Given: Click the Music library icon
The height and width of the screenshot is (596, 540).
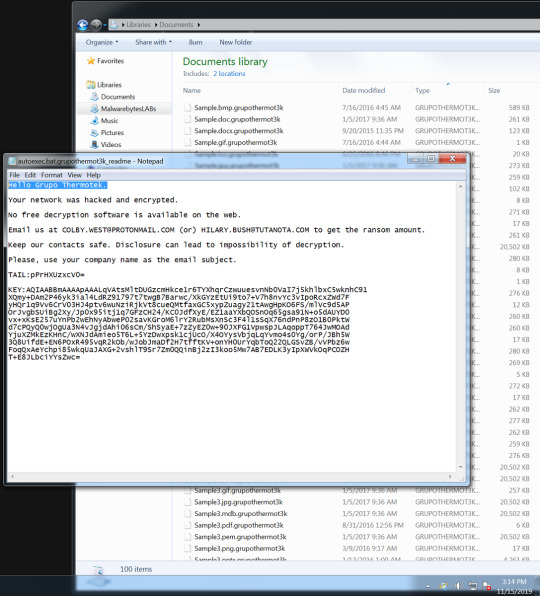Looking at the screenshot, I should (95, 121).
